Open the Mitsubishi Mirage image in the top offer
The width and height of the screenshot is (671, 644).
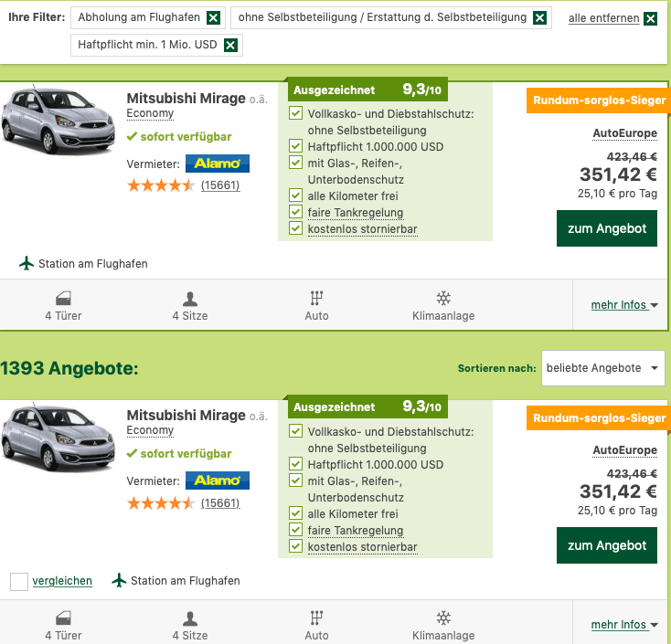[x=59, y=121]
